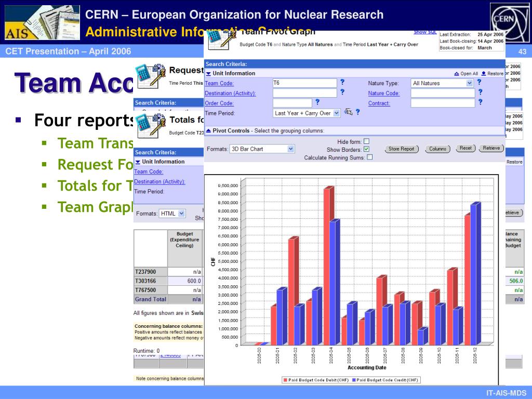Click the Nature Code link

(384, 94)
